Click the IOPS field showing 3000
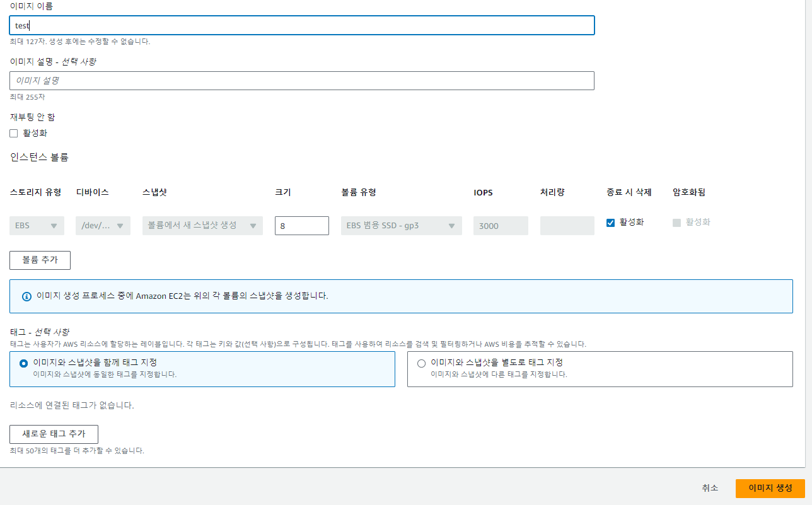Viewport: 812px width, 505px height. click(501, 226)
